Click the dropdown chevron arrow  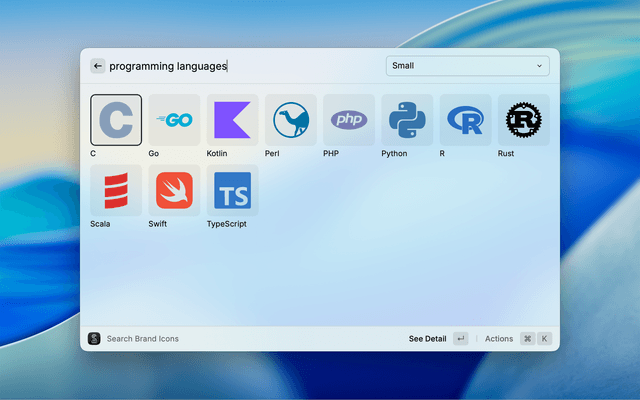click(540, 66)
